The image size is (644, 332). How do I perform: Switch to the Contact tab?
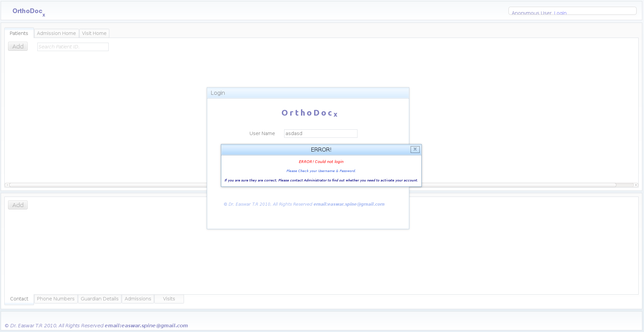(19, 299)
